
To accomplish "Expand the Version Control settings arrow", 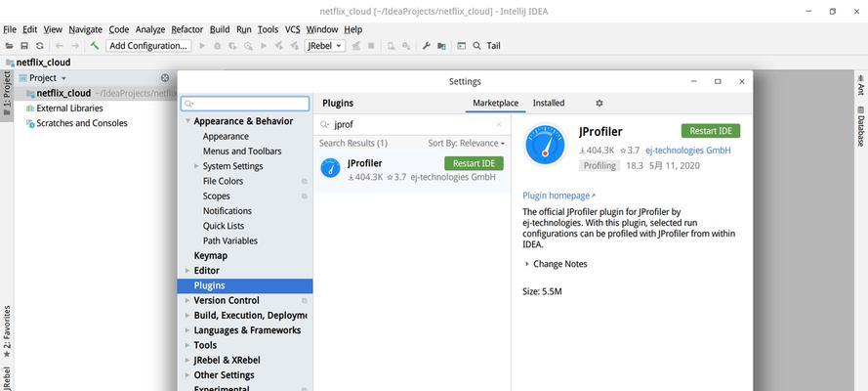I will [187, 300].
